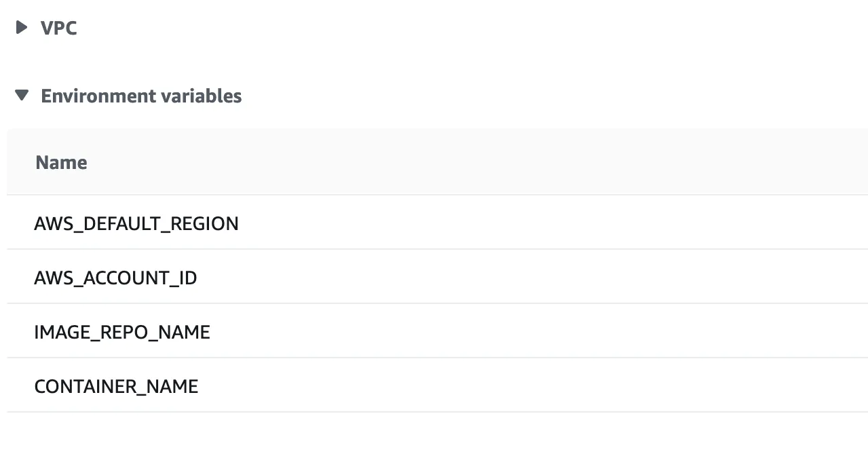
Task: Sort by the Name column header
Action: (x=61, y=162)
